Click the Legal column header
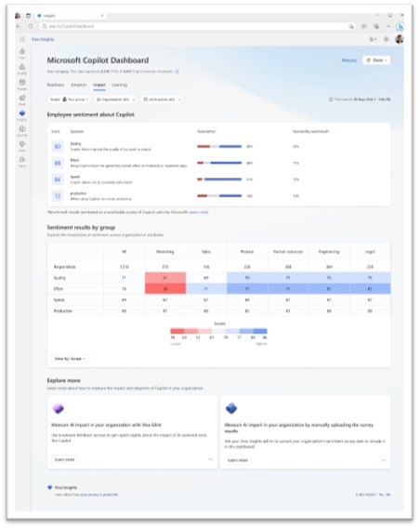This screenshot has width=420, height=528. pyautogui.click(x=370, y=252)
